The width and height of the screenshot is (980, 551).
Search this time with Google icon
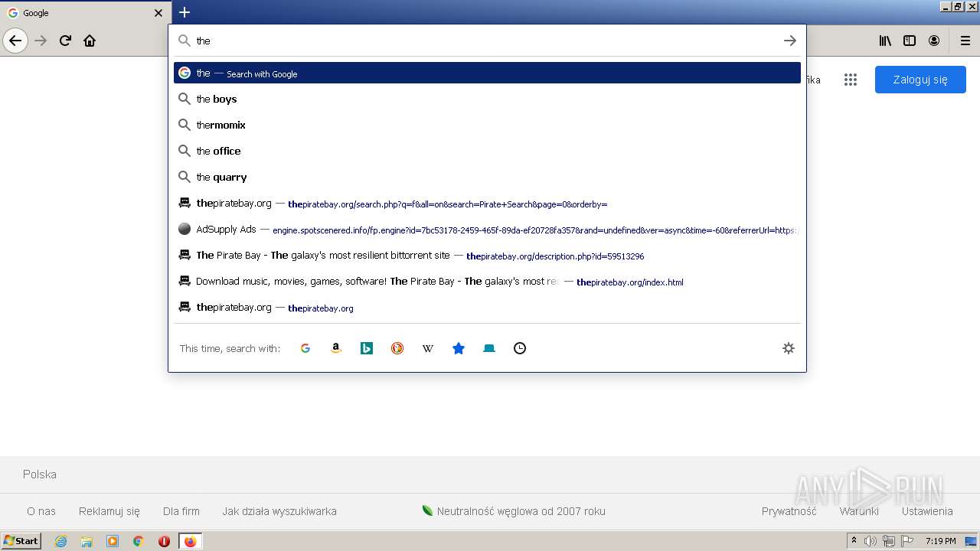tap(305, 348)
